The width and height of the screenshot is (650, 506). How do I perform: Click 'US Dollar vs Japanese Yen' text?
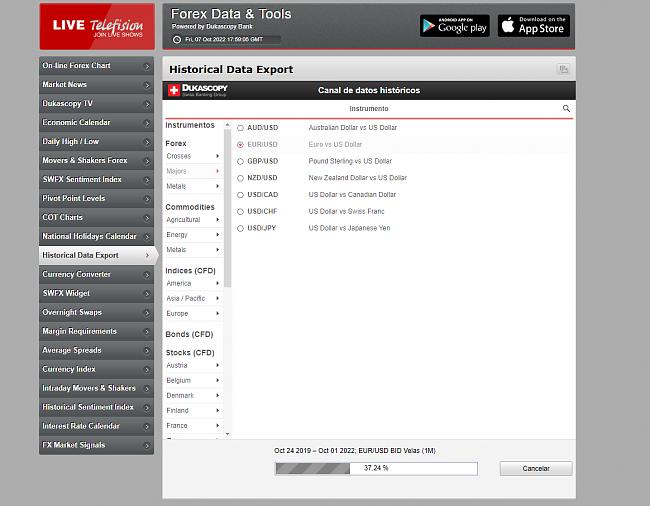point(349,228)
